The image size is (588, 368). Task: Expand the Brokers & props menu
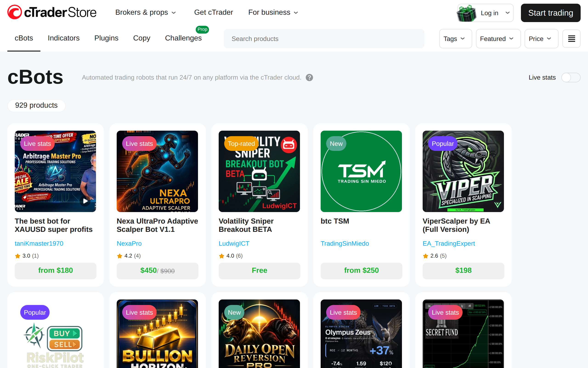(145, 12)
